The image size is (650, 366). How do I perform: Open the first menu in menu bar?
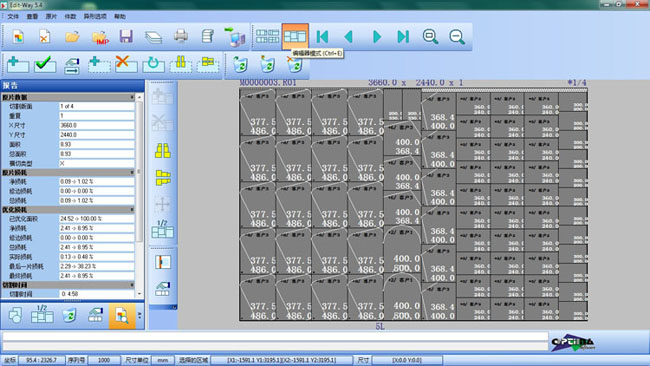13,17
